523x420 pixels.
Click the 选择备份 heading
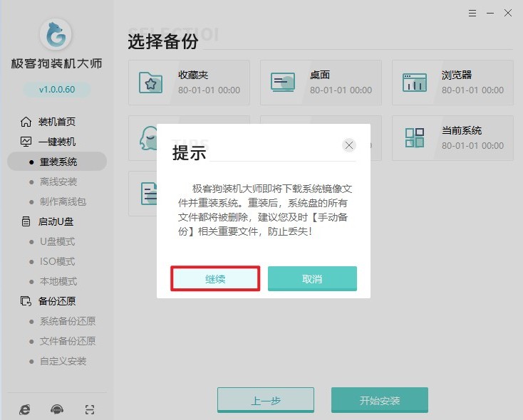pyautogui.click(x=163, y=42)
